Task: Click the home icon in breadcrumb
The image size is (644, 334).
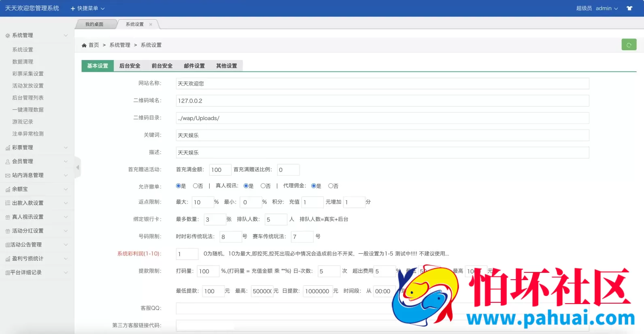Action: (x=84, y=45)
